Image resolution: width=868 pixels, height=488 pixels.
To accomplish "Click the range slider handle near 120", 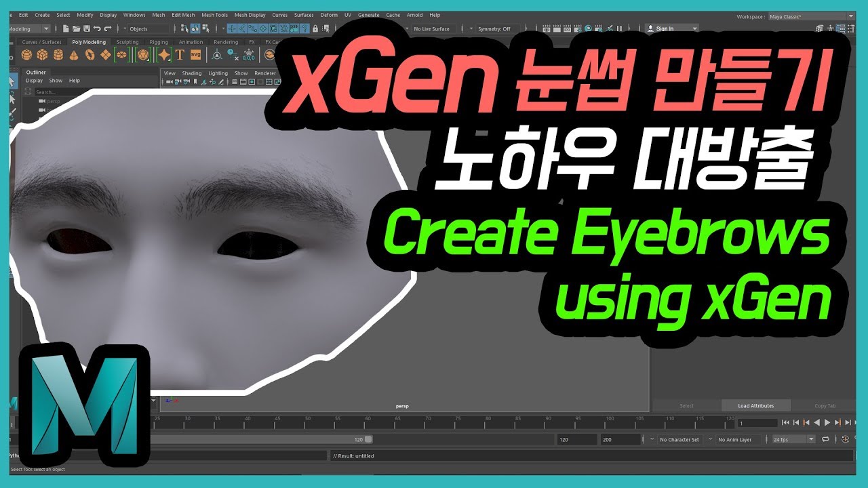I will coord(368,439).
